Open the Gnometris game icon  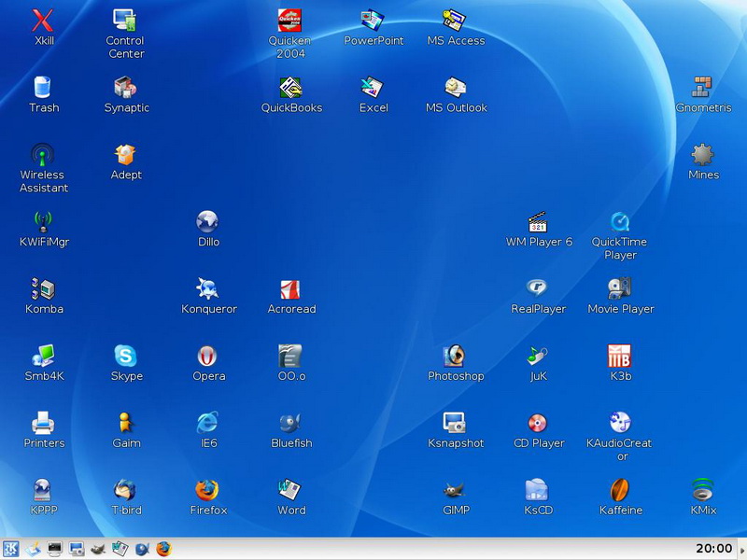(702, 88)
